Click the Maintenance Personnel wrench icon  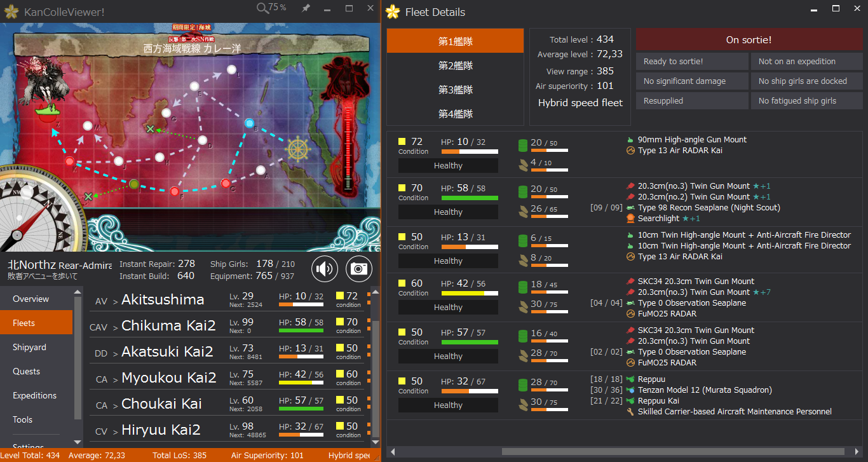pos(630,412)
